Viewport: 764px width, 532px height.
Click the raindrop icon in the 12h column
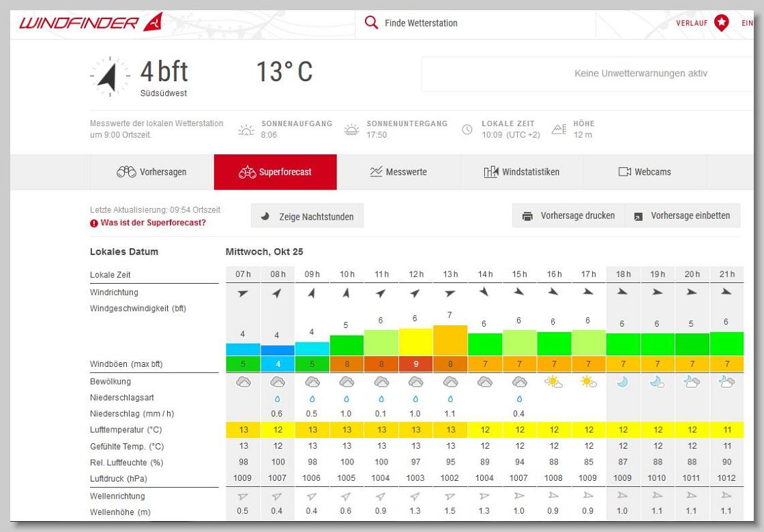[415, 398]
